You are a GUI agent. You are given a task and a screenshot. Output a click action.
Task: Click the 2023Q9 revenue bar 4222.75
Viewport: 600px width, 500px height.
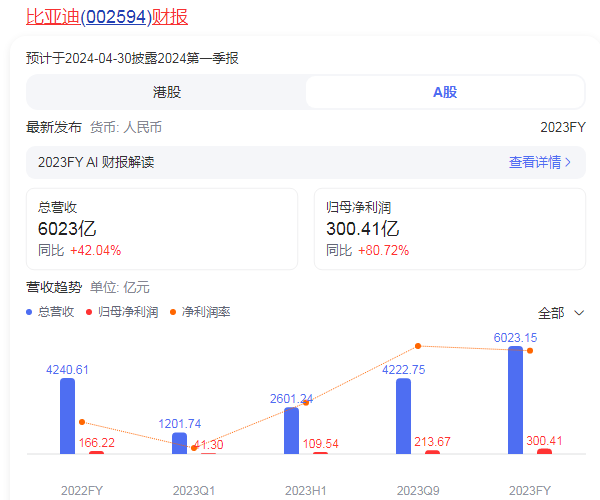click(x=403, y=416)
